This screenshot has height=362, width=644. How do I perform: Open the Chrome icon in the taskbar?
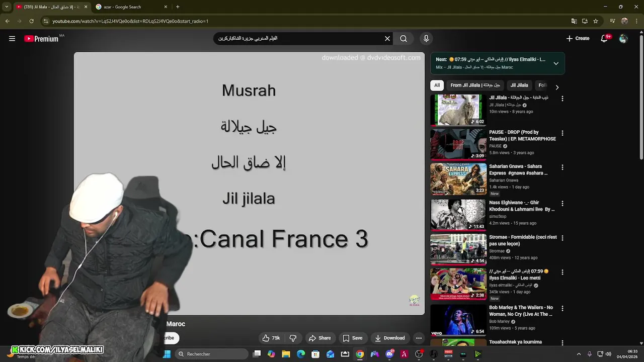[x=360, y=354]
